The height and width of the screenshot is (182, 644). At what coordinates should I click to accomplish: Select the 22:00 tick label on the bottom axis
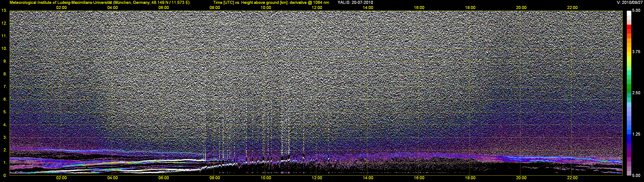[x=572, y=178]
